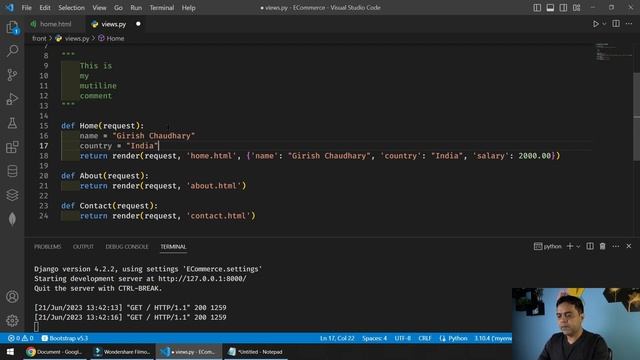Image resolution: width=640 pixels, height=360 pixels.
Task: Open Source Control view
Action: (12, 75)
